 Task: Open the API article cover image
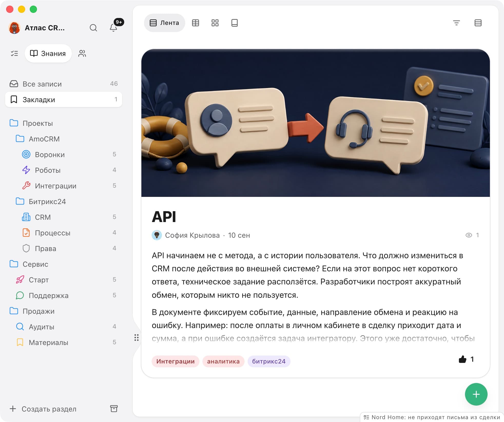pos(315,123)
